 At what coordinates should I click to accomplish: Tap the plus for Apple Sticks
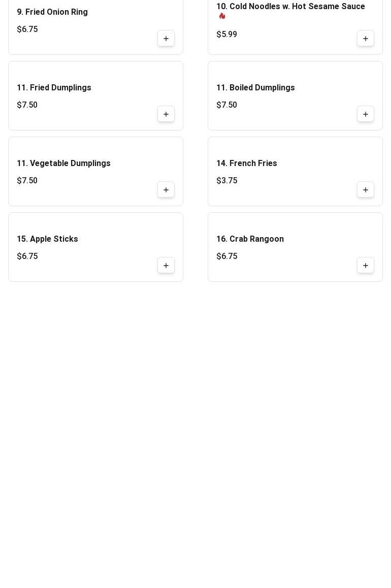pyautogui.click(x=166, y=266)
